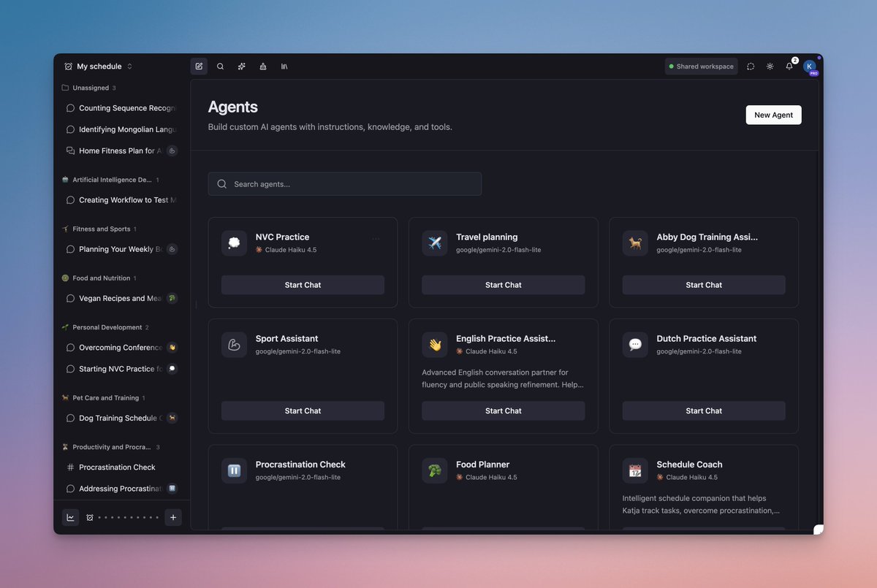The width and height of the screenshot is (877, 588).
Task: Open the Home Fitness Plan chat
Action: (121, 151)
